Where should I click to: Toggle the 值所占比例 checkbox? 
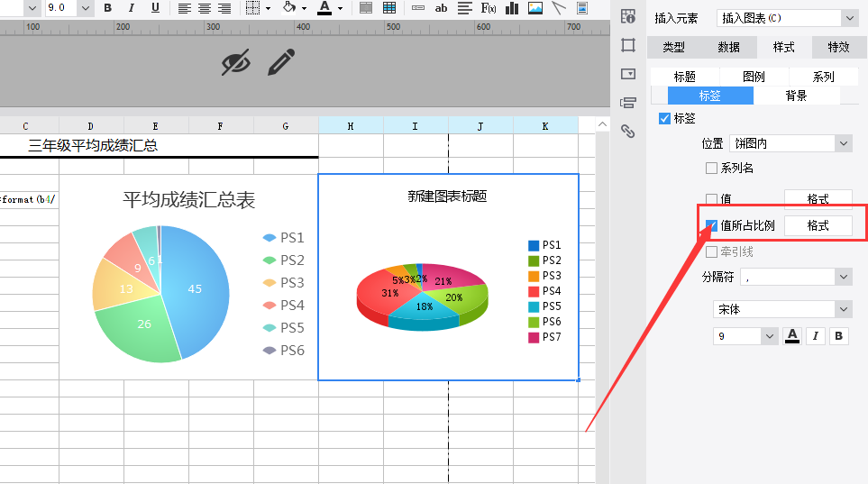tap(711, 225)
